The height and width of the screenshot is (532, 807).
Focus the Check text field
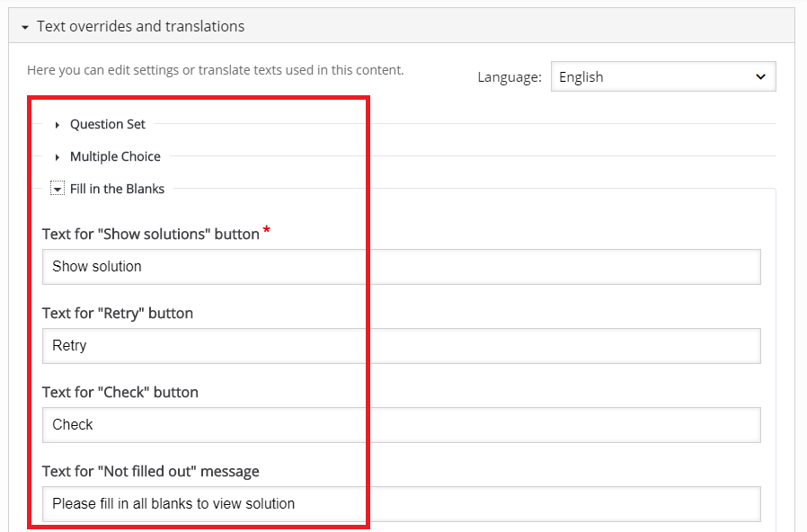[402, 425]
